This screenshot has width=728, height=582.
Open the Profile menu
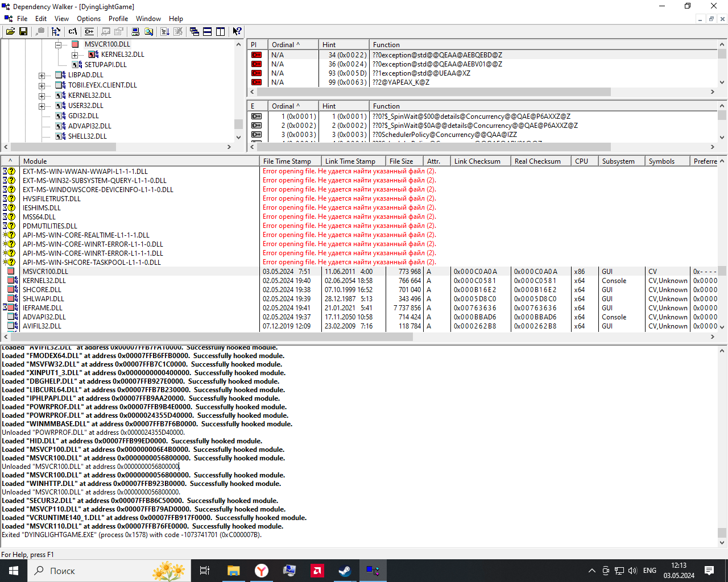coord(118,19)
